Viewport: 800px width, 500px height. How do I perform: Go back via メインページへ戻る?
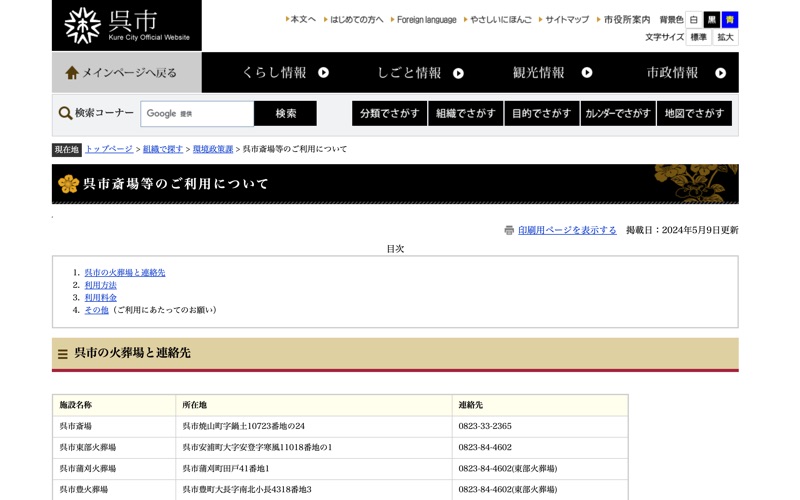(127, 72)
